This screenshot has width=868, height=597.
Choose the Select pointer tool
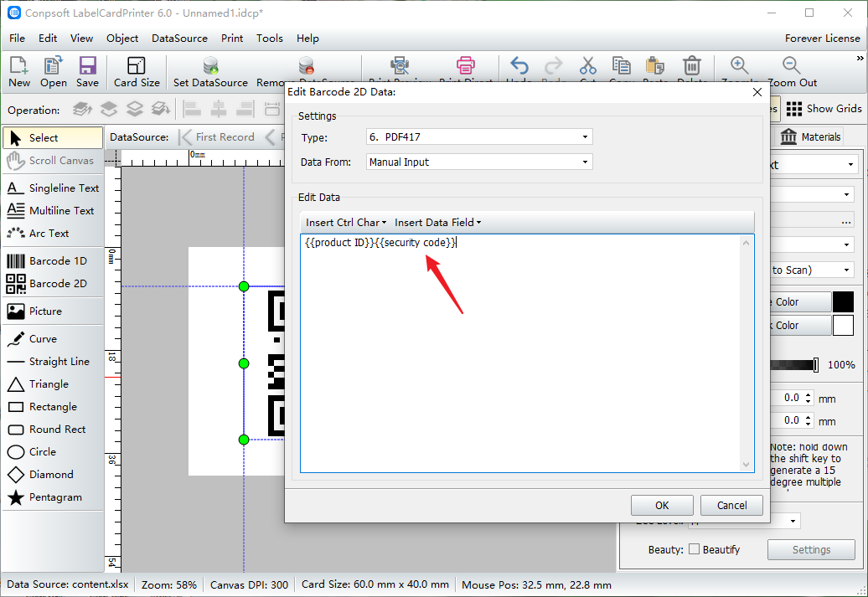pos(53,138)
